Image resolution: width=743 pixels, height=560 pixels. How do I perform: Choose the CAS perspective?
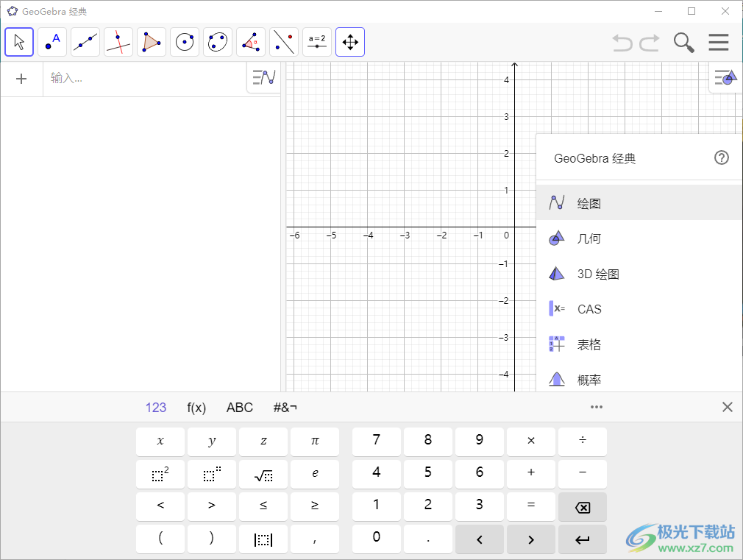(x=639, y=308)
